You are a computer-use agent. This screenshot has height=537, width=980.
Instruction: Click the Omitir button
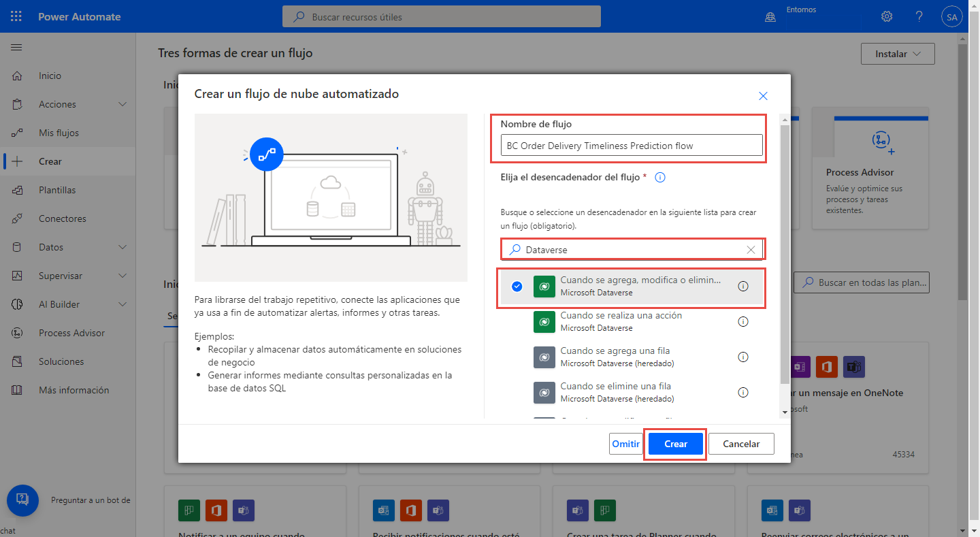626,444
